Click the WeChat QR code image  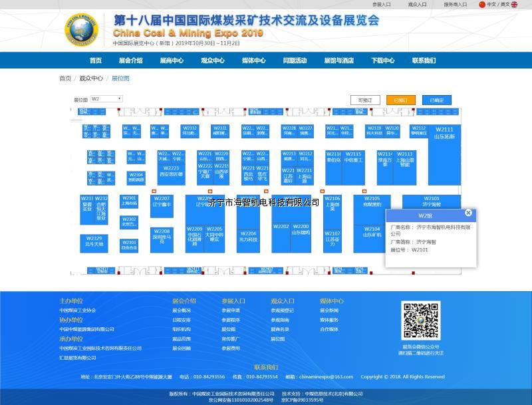tap(420, 321)
